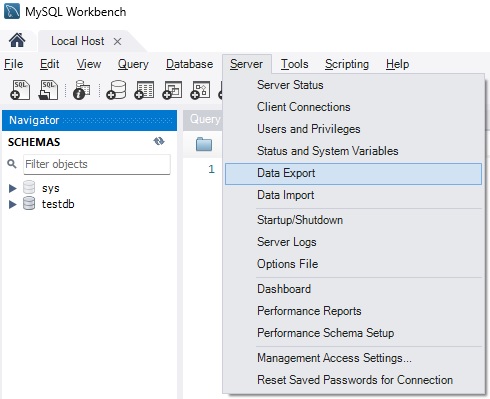Viewport: 490px width, 399px height.
Task: Create new view toolbar icon
Action: (x=172, y=90)
